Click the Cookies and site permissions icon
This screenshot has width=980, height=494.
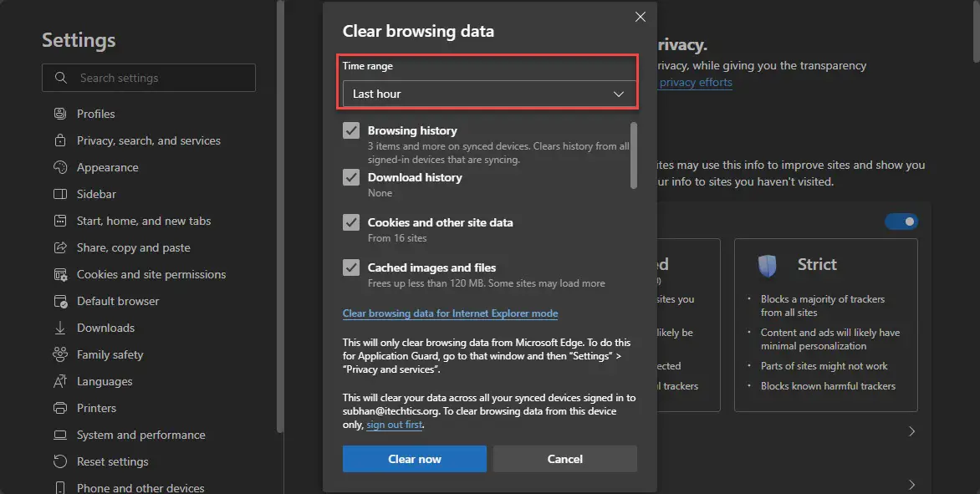click(x=60, y=275)
